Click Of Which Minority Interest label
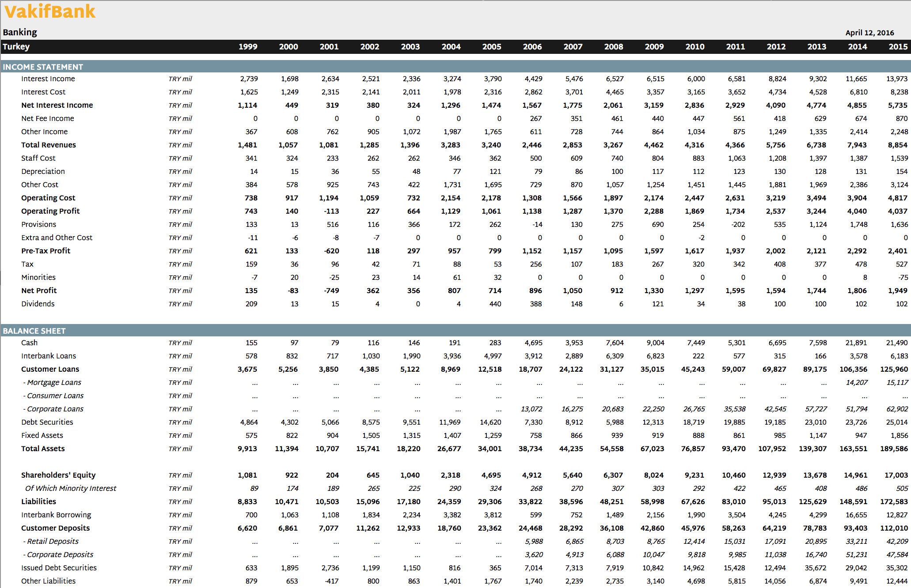This screenshot has height=588, width=911. coord(71,488)
